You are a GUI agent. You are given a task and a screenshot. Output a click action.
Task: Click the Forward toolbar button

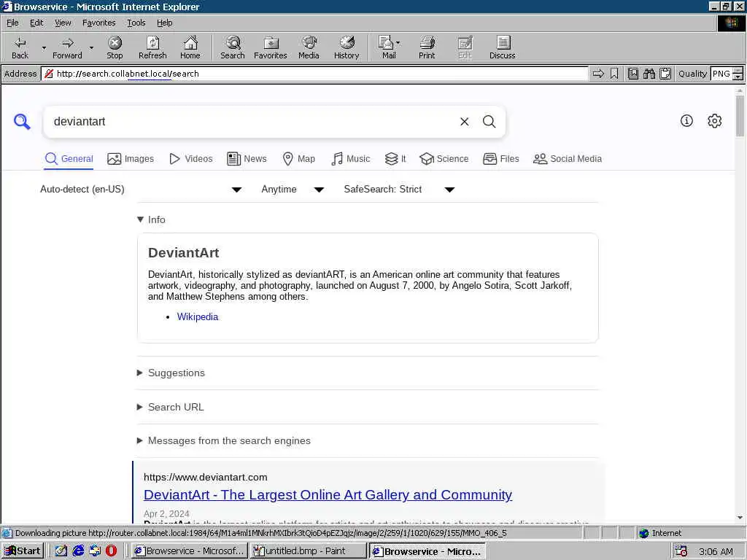67,47
